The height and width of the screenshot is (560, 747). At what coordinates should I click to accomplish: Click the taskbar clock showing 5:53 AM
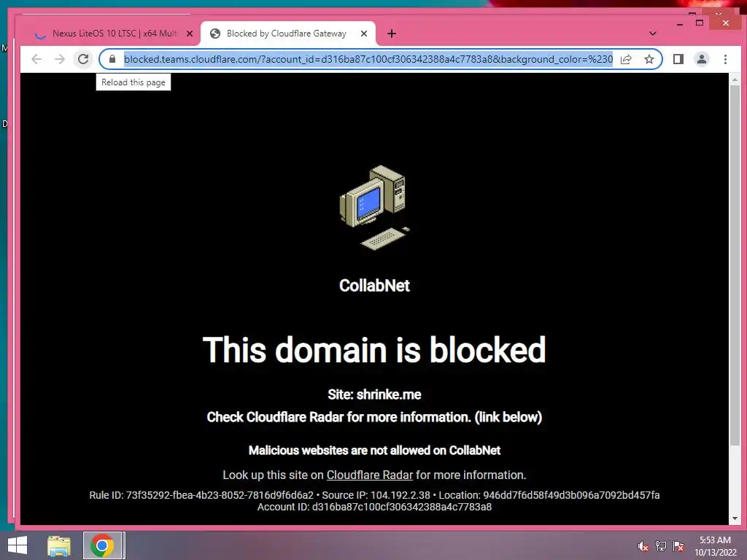point(715,546)
